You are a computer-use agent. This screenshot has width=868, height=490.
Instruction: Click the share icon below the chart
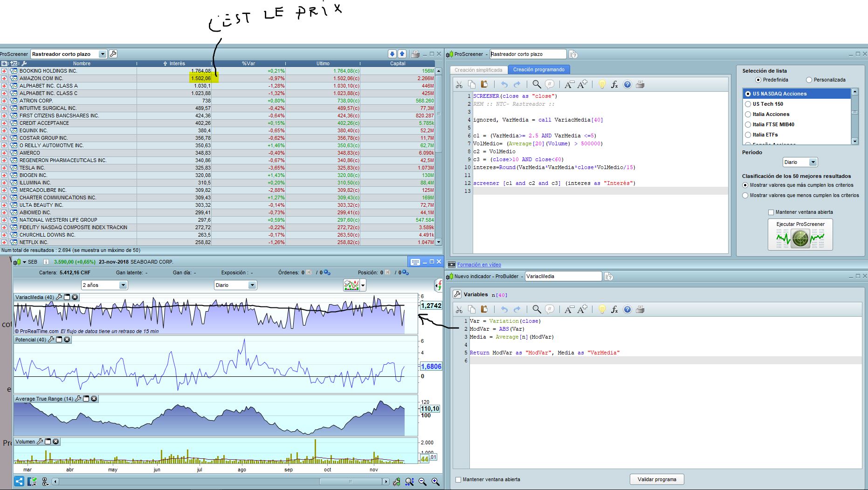tap(19, 482)
